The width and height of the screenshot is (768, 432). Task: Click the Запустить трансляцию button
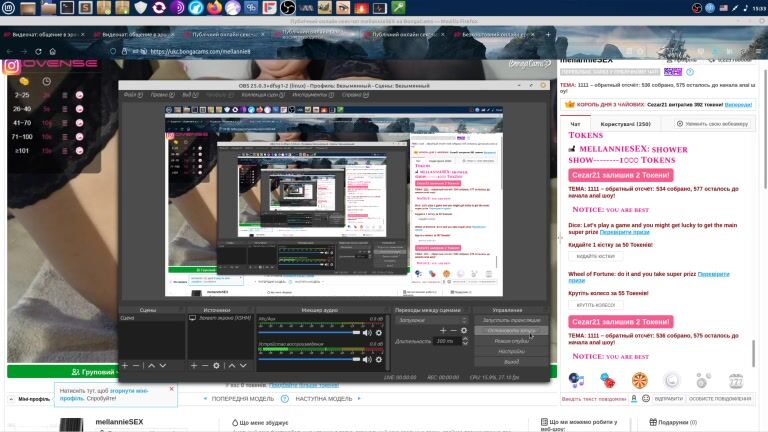[x=510, y=319]
